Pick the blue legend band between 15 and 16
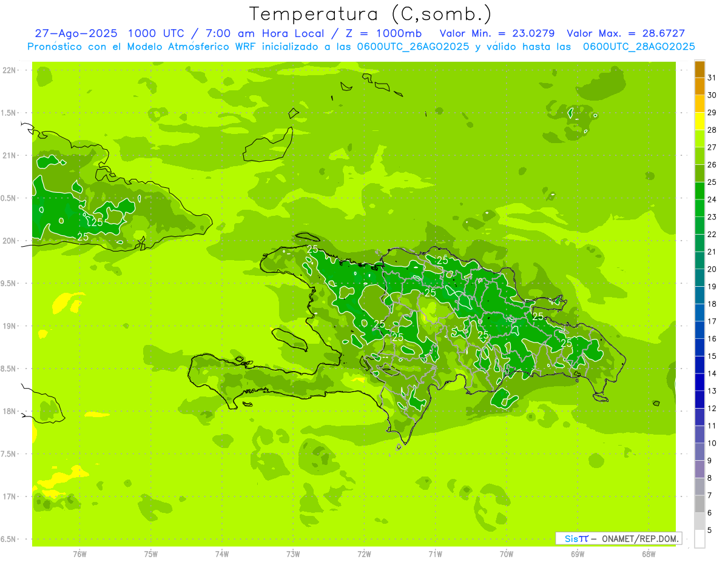 [x=699, y=347]
